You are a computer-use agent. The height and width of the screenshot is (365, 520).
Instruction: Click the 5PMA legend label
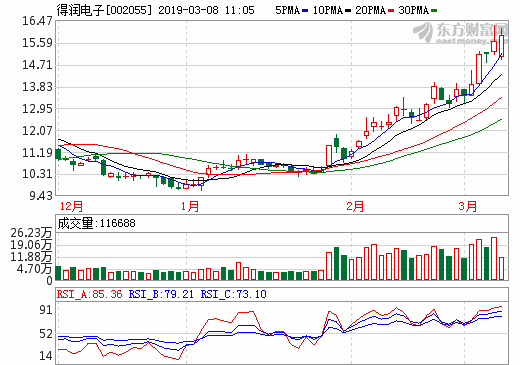[x=288, y=10]
